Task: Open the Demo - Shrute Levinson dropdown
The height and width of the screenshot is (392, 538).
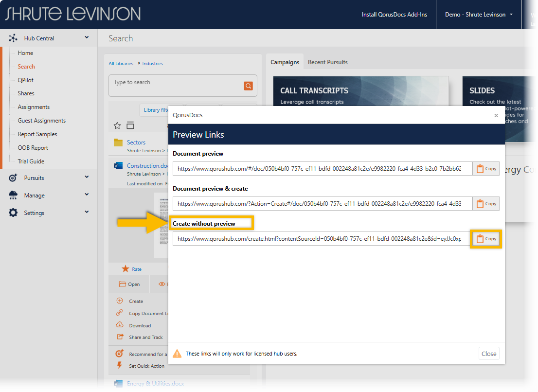Action: pos(479,15)
